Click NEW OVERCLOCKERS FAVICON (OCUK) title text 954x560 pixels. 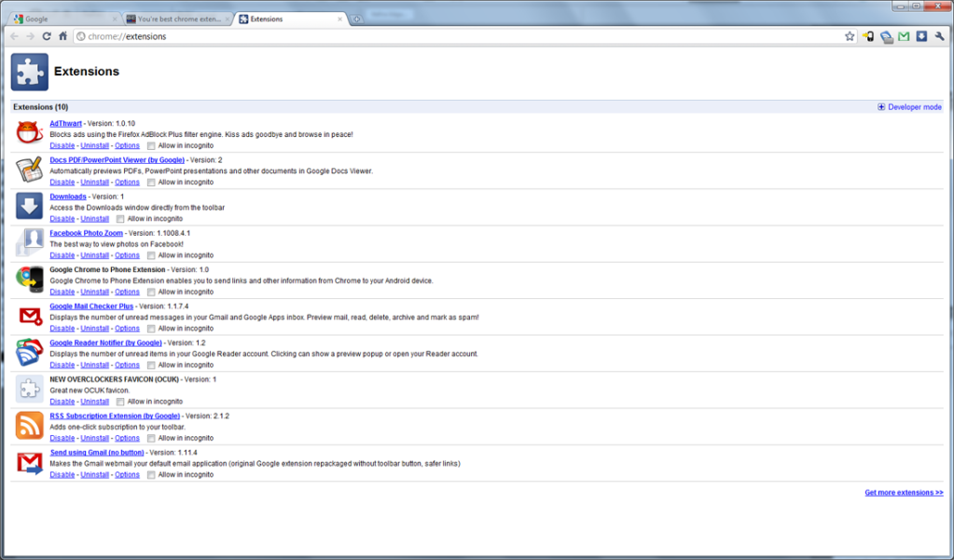(x=115, y=379)
